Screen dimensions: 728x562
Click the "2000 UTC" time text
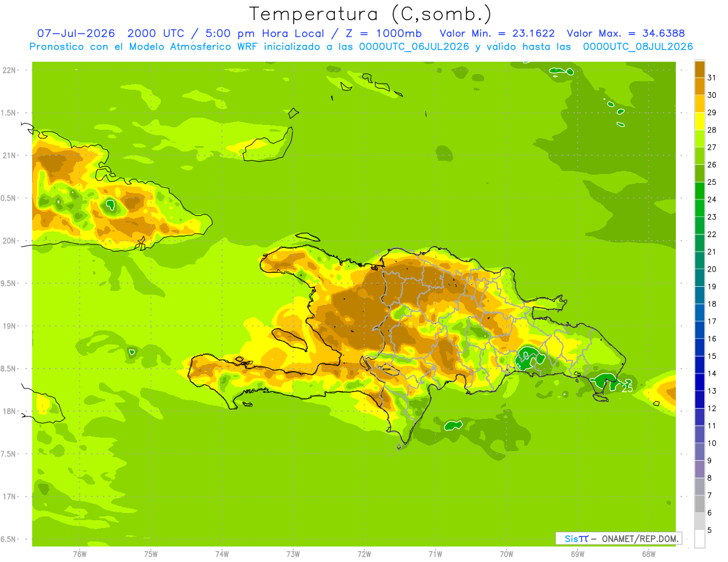[x=155, y=33]
